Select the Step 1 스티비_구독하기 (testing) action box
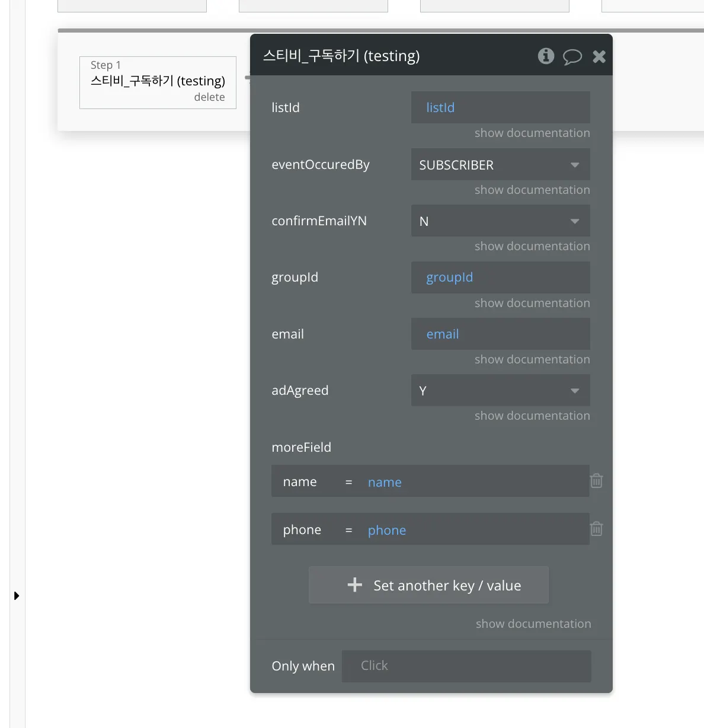704x728 pixels. (x=158, y=82)
